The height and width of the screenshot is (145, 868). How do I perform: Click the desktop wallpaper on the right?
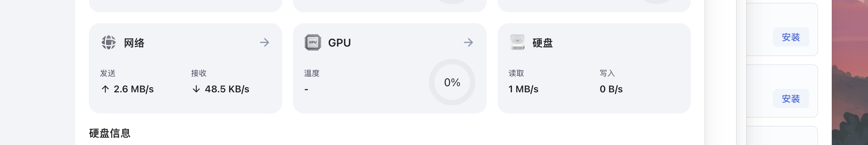(850, 72)
